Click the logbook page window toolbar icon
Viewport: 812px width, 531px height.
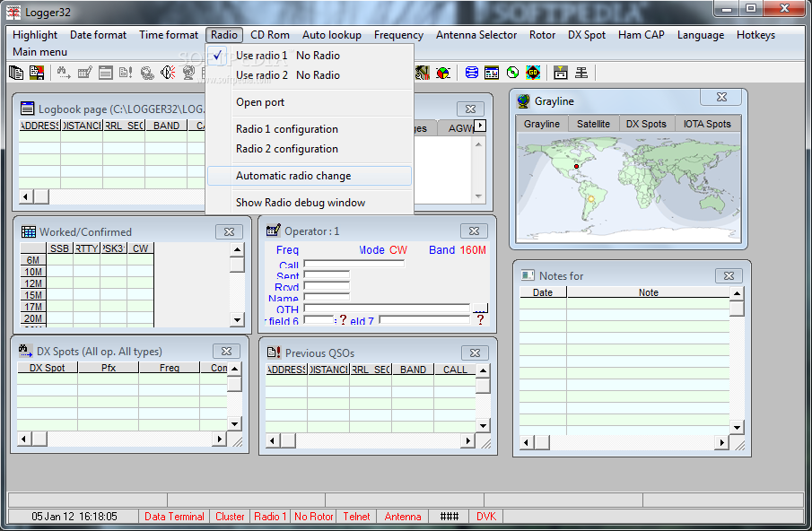coord(105,73)
